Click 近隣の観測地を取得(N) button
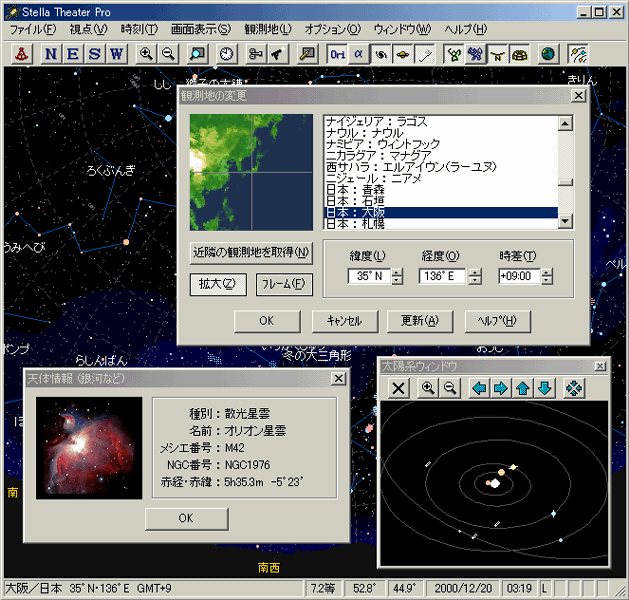This screenshot has width=629, height=600. pyautogui.click(x=251, y=253)
